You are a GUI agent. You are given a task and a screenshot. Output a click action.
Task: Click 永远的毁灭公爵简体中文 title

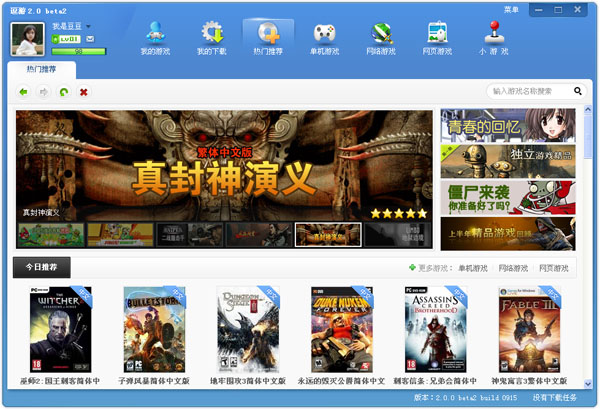(341, 381)
